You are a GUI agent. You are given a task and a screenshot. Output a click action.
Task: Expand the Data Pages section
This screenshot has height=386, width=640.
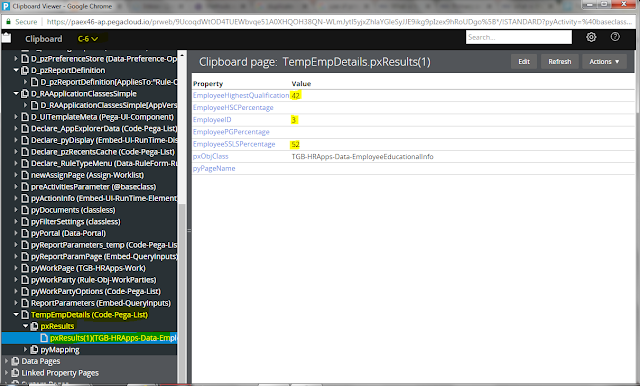click(x=7, y=361)
